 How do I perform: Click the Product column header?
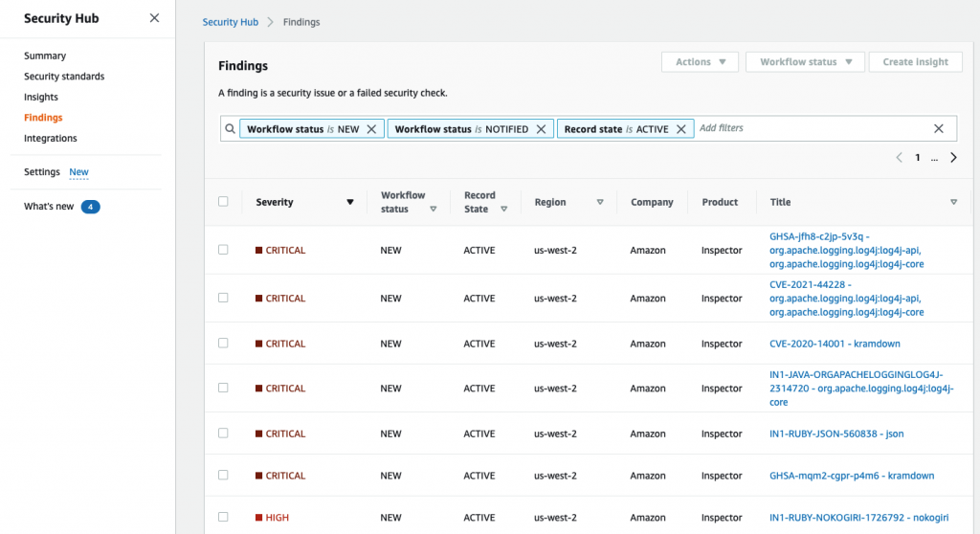[x=720, y=202]
